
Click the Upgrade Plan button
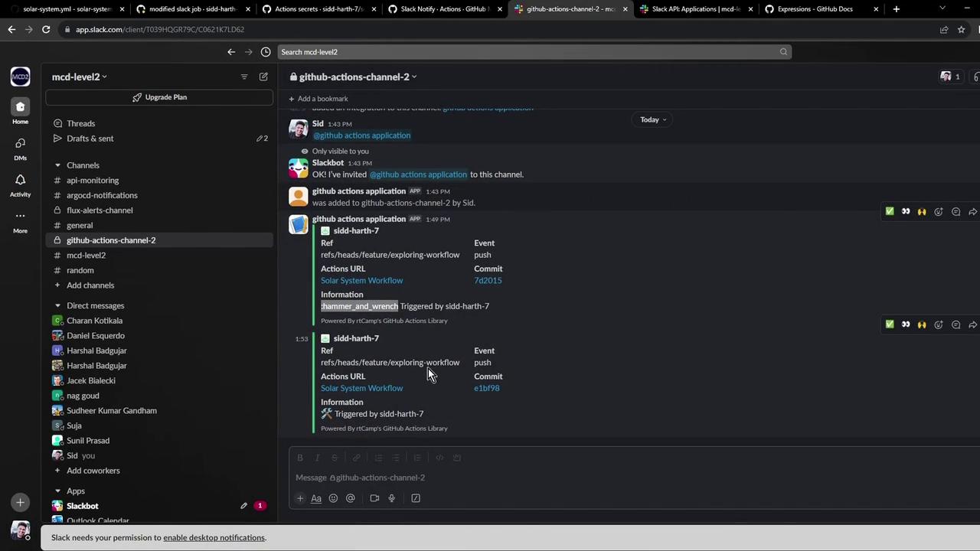point(159,97)
